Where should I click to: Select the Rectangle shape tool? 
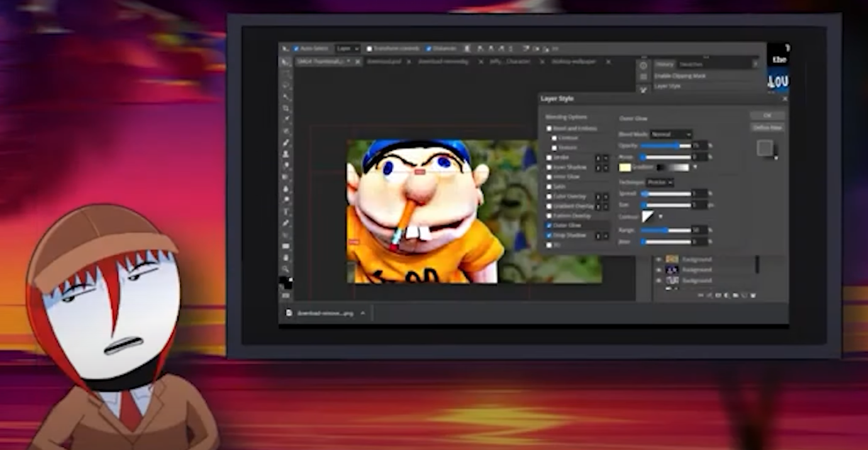286,246
